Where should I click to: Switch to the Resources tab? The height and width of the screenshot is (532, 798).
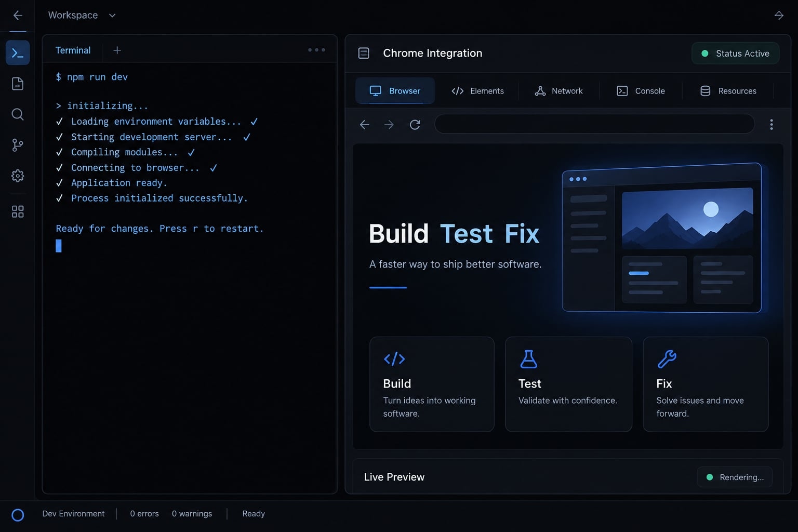pyautogui.click(x=728, y=91)
